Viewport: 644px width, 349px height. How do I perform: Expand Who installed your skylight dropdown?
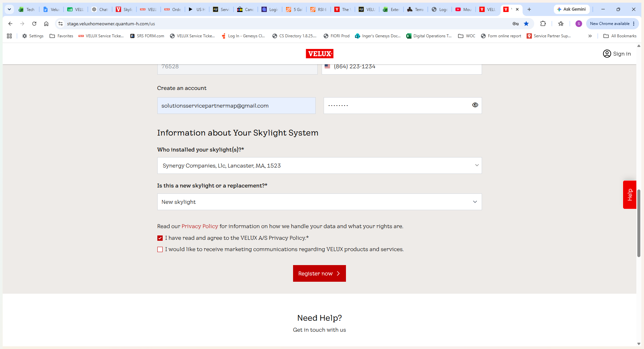tap(319, 166)
